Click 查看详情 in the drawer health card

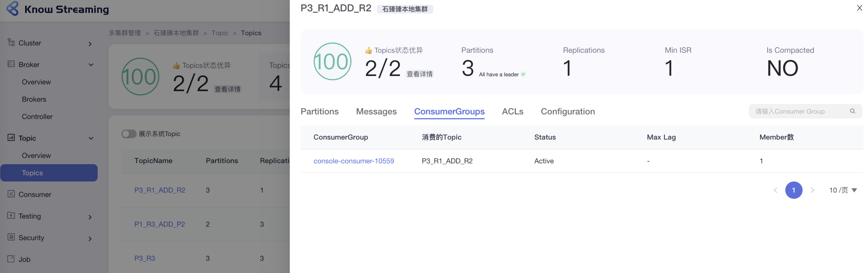coord(420,74)
